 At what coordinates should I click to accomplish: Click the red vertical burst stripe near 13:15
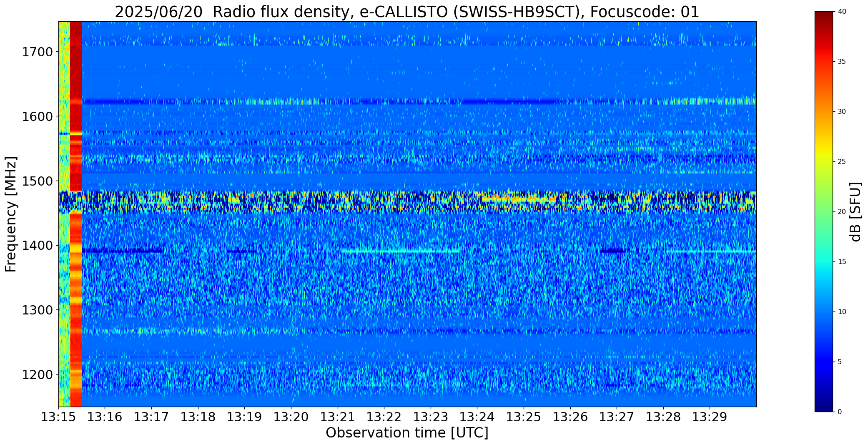(x=76, y=214)
